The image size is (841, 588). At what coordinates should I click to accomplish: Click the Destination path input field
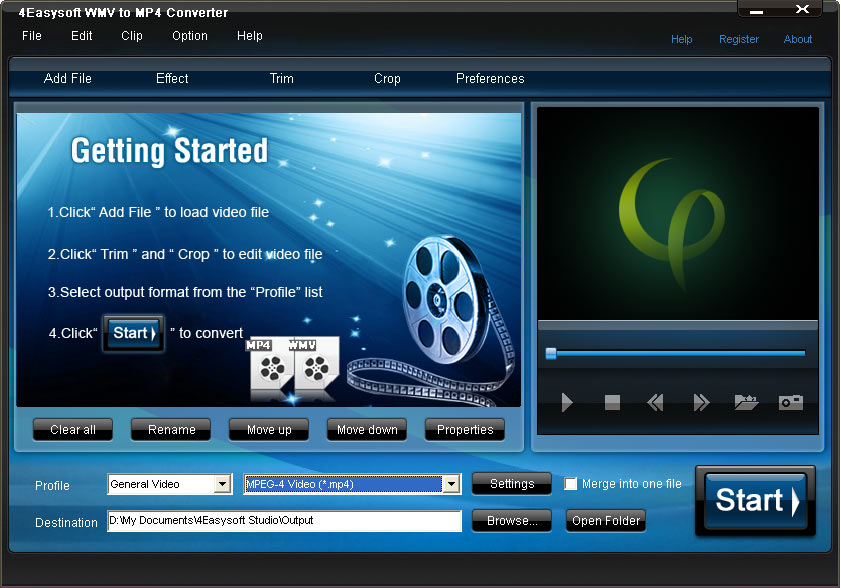pos(283,520)
